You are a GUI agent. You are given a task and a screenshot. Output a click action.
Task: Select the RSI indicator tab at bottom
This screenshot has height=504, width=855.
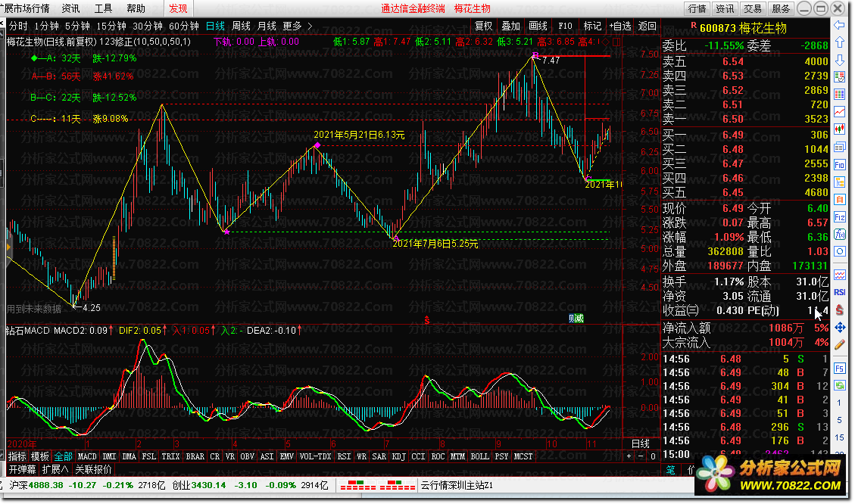click(x=344, y=456)
